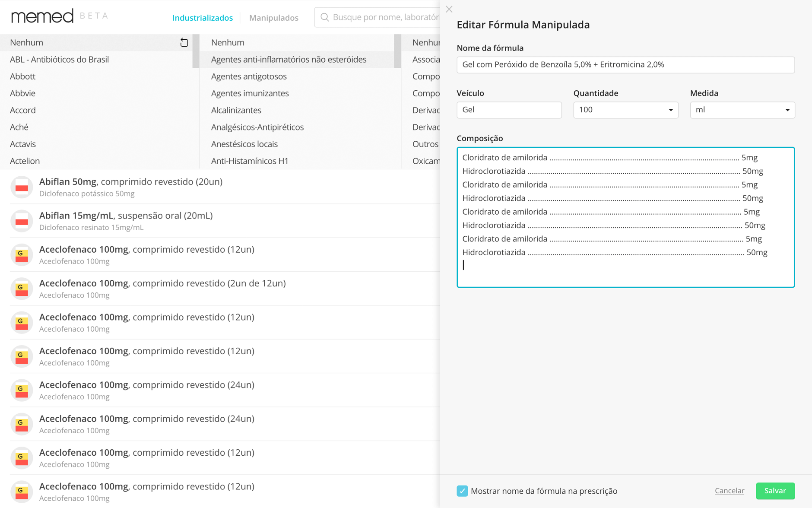Click generic icon of first Aceclofenaco 100mg
This screenshot has width=812, height=508.
22,255
